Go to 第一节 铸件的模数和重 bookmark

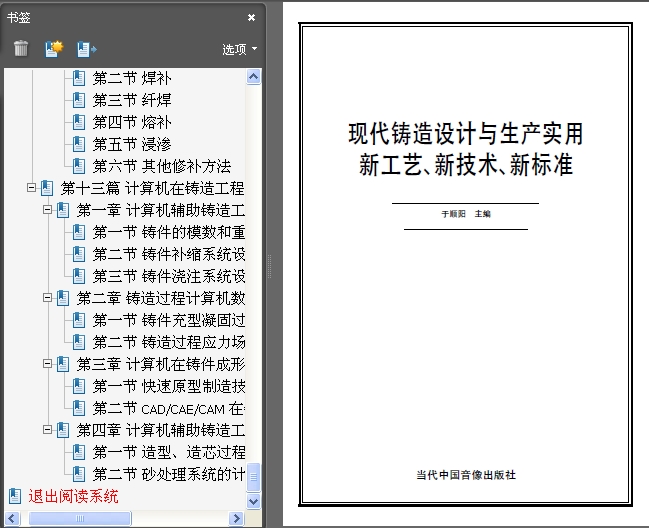168,232
